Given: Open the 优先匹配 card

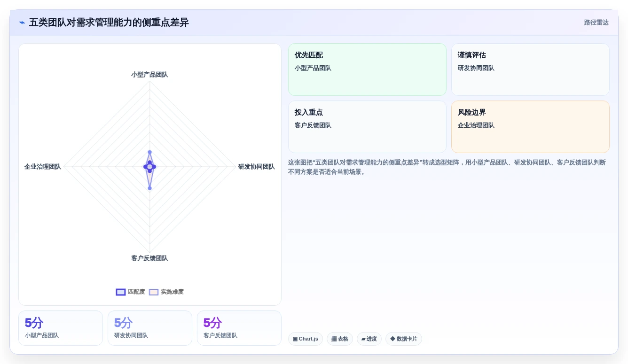Looking at the screenshot, I should coord(367,70).
